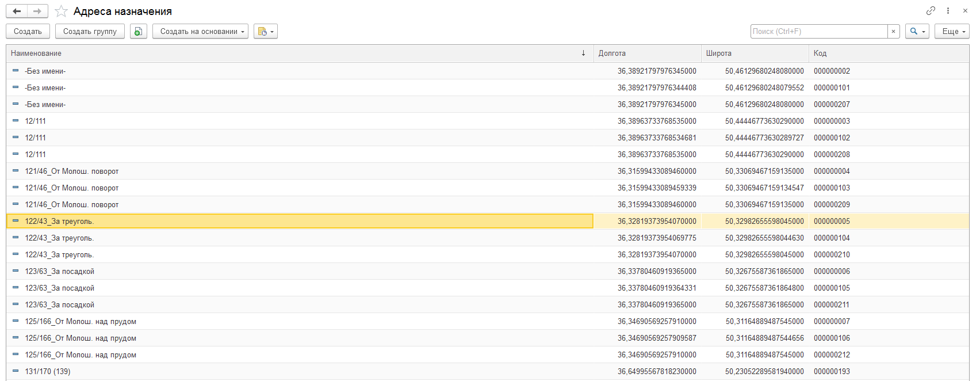Open the three-dot options menu
Image resolution: width=980 pixels, height=381 pixels.
pos(948,11)
